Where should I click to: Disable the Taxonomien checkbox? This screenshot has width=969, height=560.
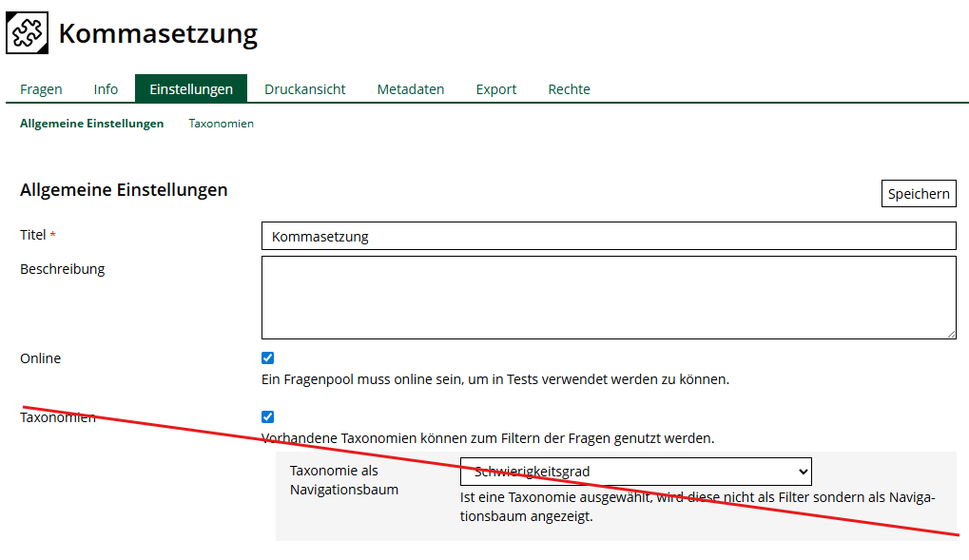(x=267, y=416)
